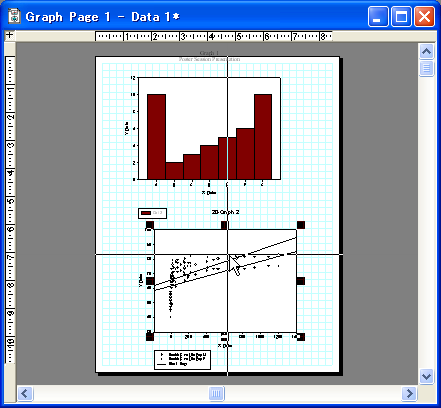Click the horizontal scrollbar left arrow
Screen dimensions: 441x408
pos(25,394)
